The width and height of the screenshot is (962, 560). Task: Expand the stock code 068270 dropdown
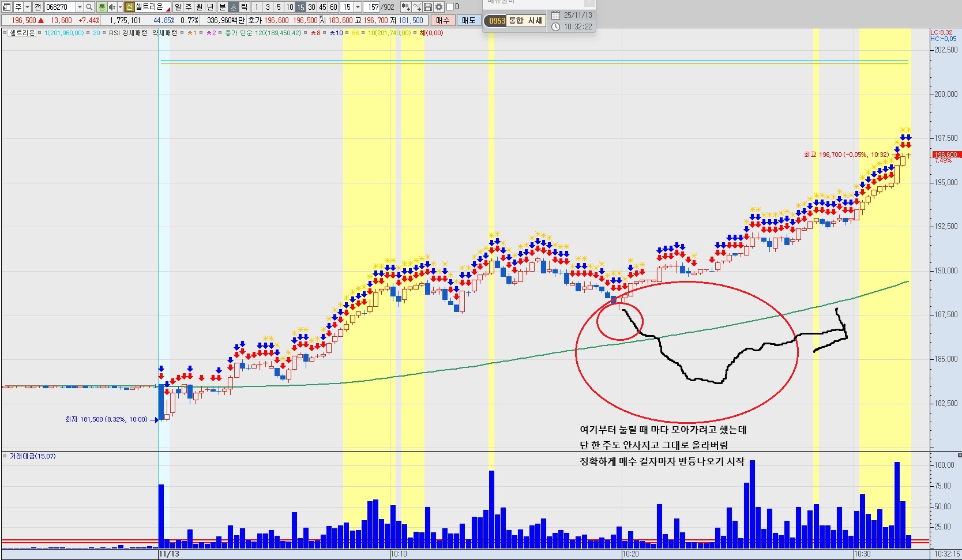(80, 7)
